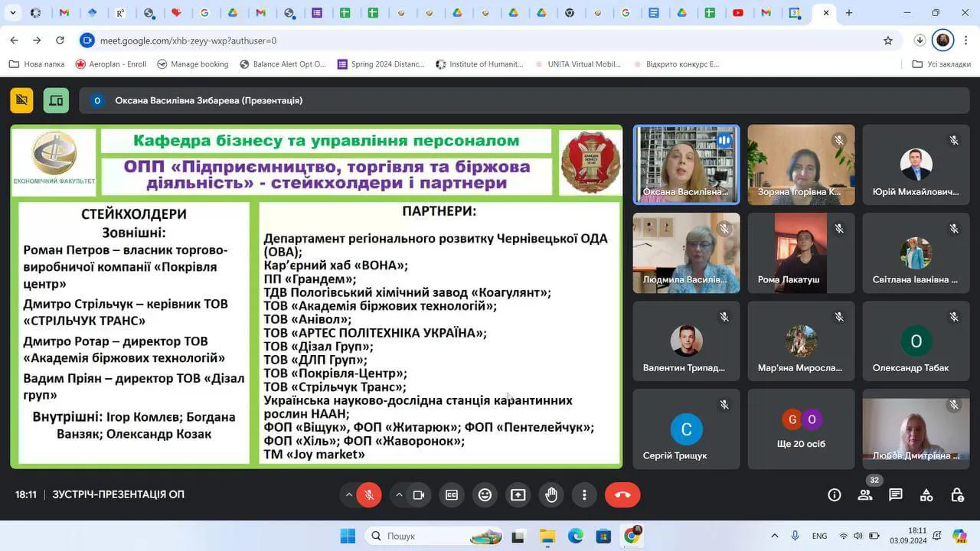Expand the video settings arrow
The width and height of the screenshot is (980, 551).
pos(399,495)
